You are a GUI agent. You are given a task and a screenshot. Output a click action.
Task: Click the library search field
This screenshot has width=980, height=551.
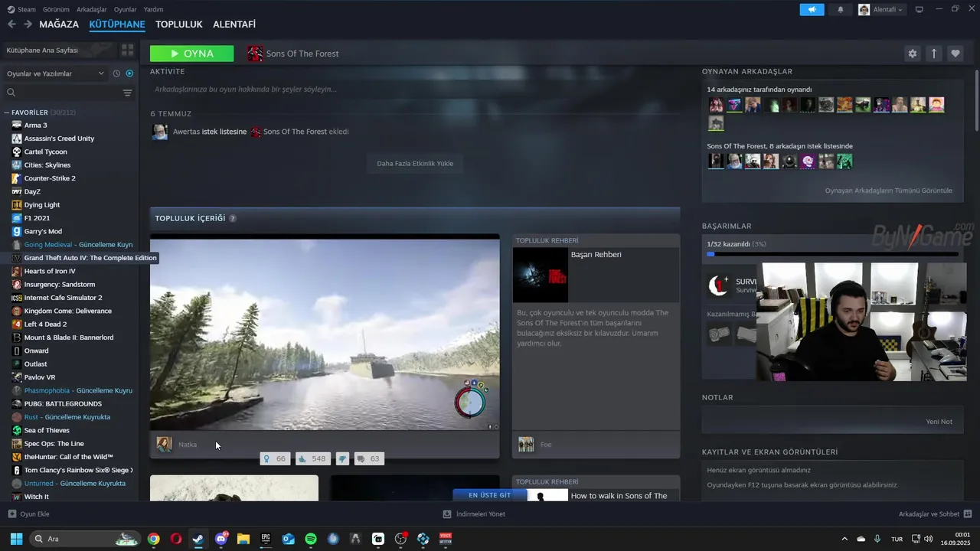tap(61, 93)
